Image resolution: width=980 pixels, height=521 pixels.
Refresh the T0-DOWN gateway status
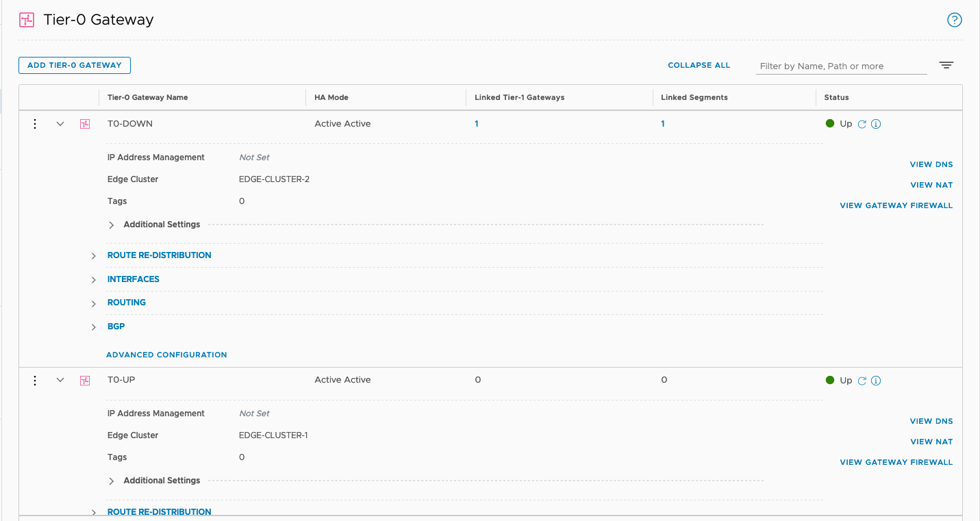pos(862,124)
